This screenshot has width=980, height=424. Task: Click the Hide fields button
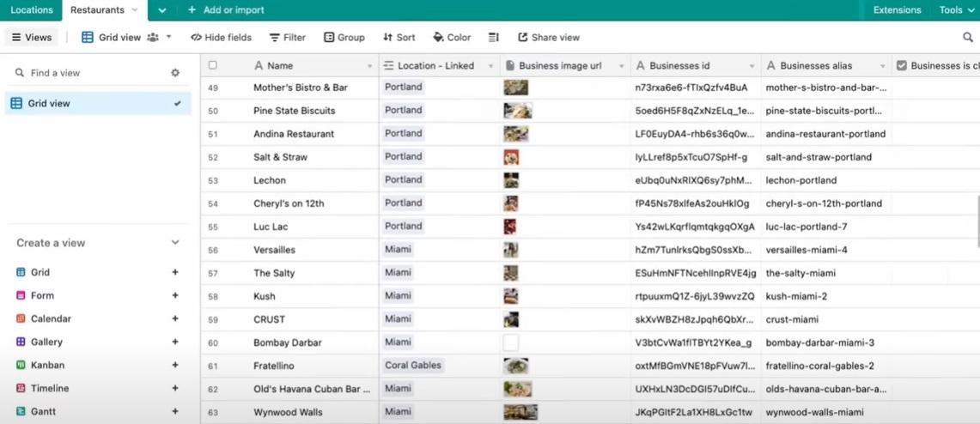pos(221,38)
